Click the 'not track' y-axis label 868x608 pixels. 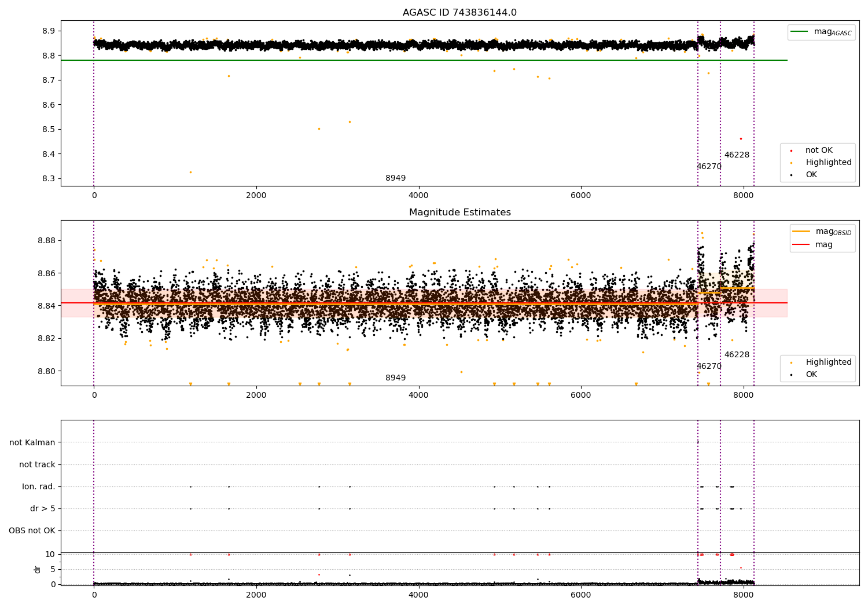(x=37, y=464)
